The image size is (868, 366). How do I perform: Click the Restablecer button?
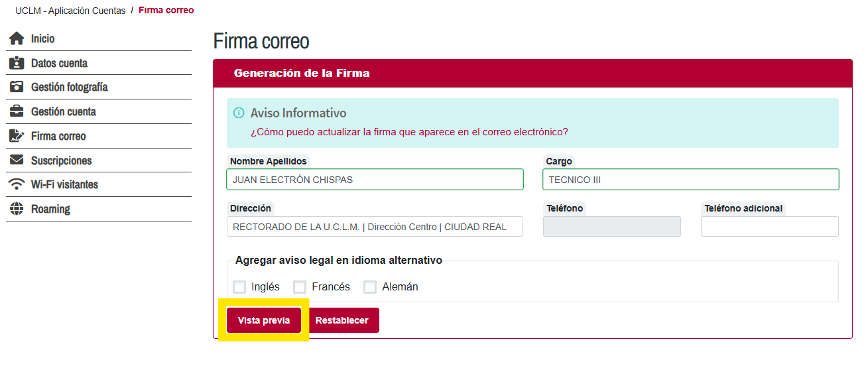[341, 320]
